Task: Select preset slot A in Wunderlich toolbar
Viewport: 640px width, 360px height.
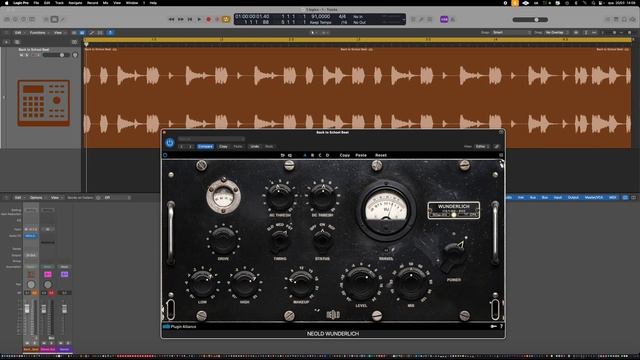Action: [x=305, y=156]
